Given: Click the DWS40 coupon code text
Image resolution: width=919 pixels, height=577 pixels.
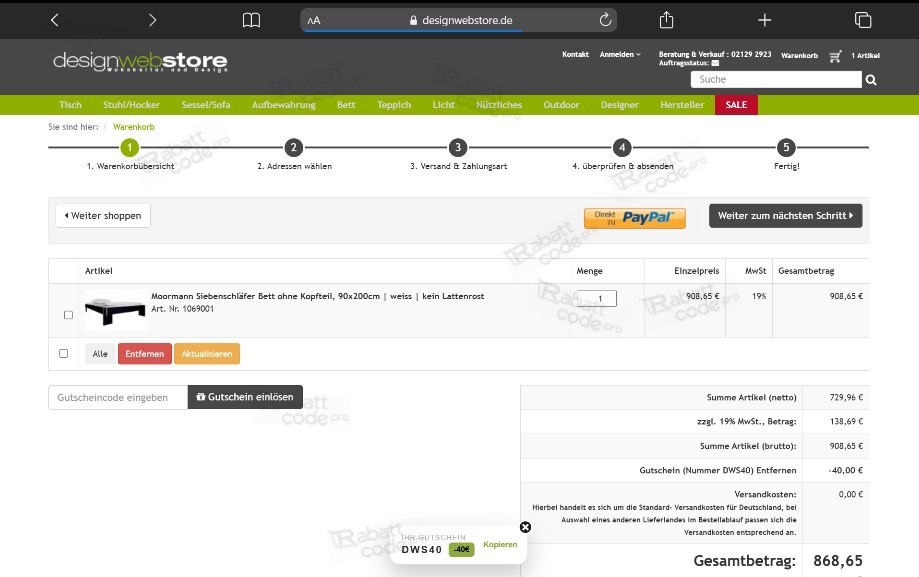Looking at the screenshot, I should coord(422,549).
